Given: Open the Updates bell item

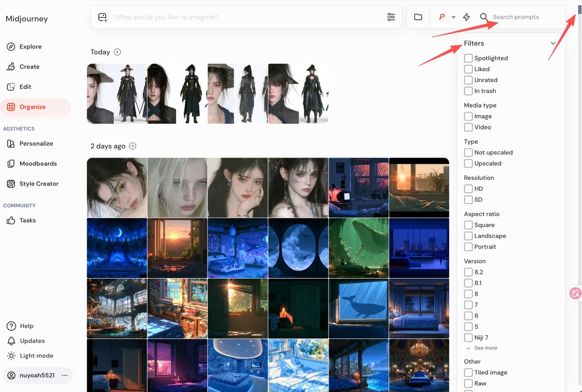Looking at the screenshot, I should pos(26,341).
